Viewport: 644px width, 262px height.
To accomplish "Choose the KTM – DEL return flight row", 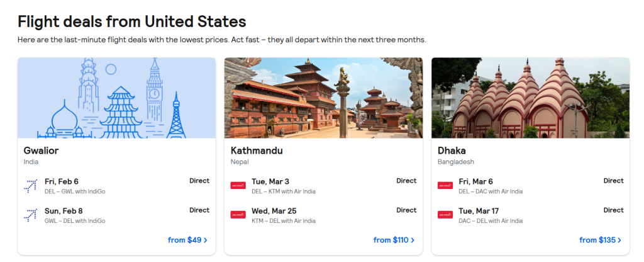I will (x=284, y=221).
